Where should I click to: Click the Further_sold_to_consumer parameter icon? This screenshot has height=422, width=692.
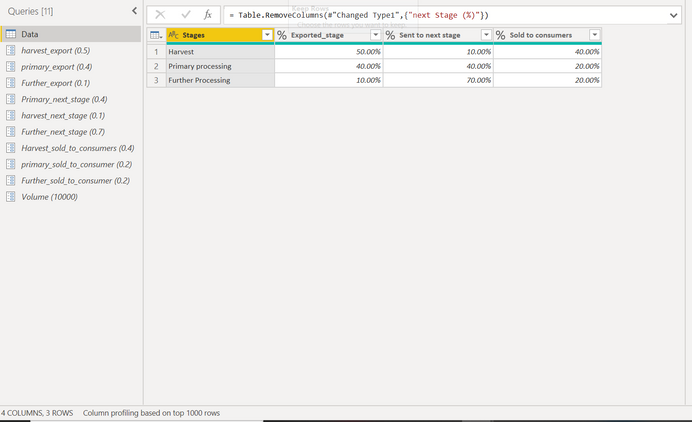(x=11, y=181)
